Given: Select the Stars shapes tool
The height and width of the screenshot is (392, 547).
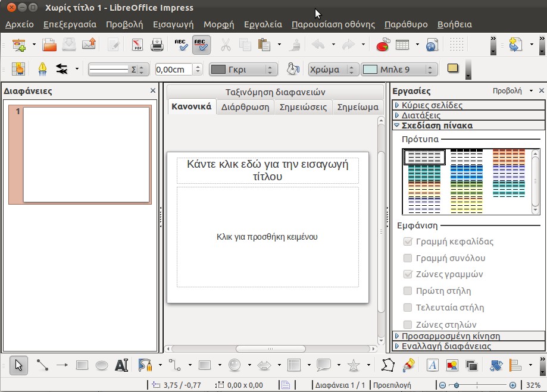Looking at the screenshot, I should pos(354,365).
